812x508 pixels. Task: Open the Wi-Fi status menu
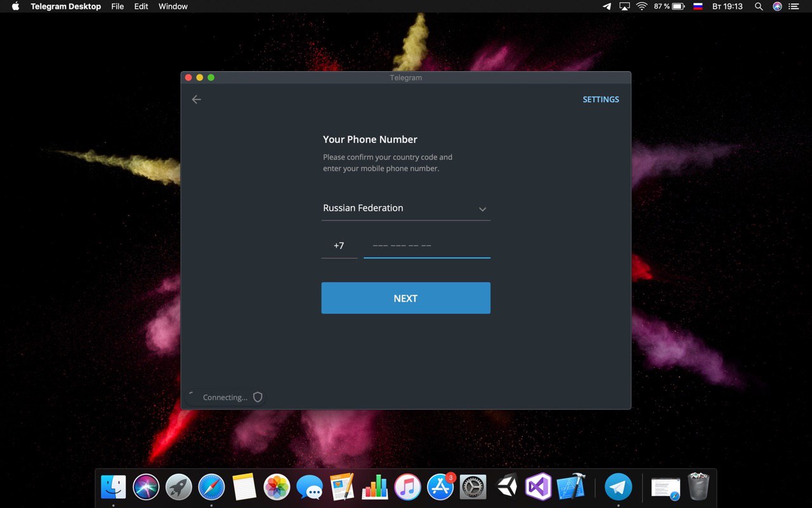(x=641, y=6)
